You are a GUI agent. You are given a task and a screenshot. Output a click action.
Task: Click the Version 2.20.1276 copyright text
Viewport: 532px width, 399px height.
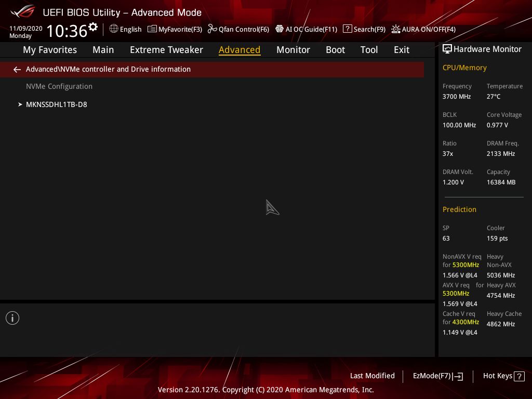click(265, 390)
